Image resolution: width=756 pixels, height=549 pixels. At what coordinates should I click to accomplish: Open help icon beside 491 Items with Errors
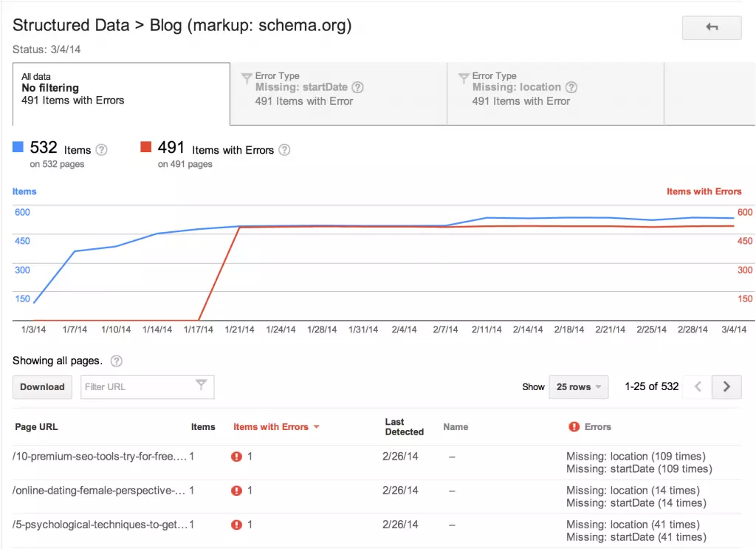(284, 150)
